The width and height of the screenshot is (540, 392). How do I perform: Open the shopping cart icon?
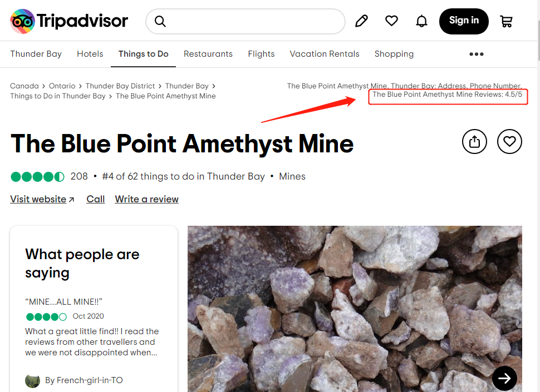click(506, 21)
